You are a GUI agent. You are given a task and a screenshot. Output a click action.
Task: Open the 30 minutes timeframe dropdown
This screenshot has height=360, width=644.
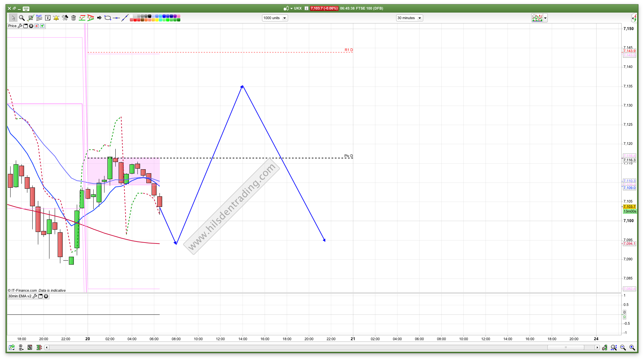pyautogui.click(x=420, y=18)
